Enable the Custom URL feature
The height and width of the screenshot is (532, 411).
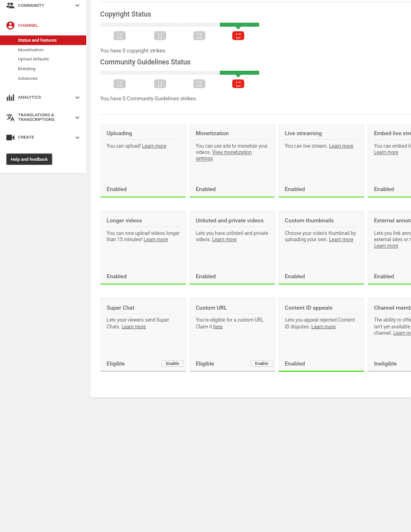click(x=261, y=364)
